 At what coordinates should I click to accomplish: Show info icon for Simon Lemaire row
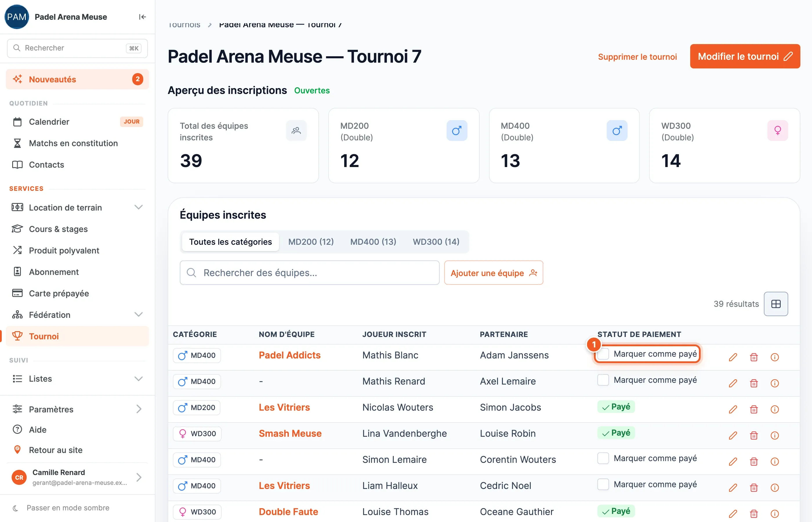click(x=775, y=461)
